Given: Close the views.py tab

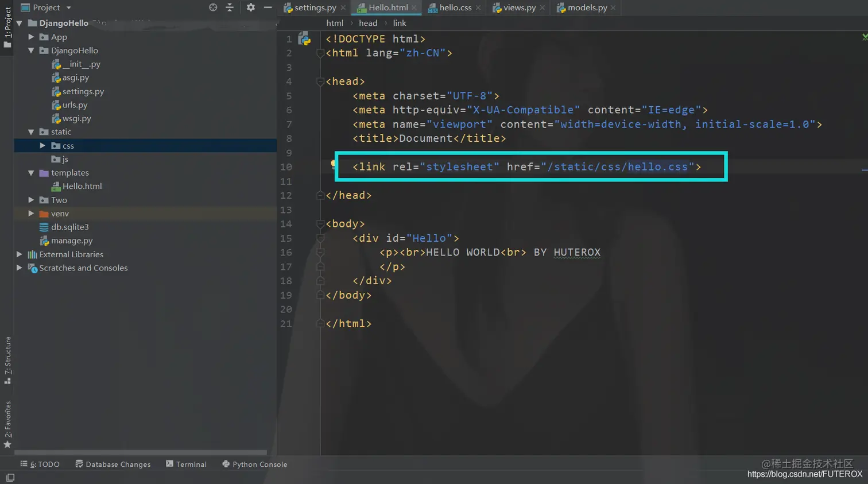Looking at the screenshot, I should point(542,7).
